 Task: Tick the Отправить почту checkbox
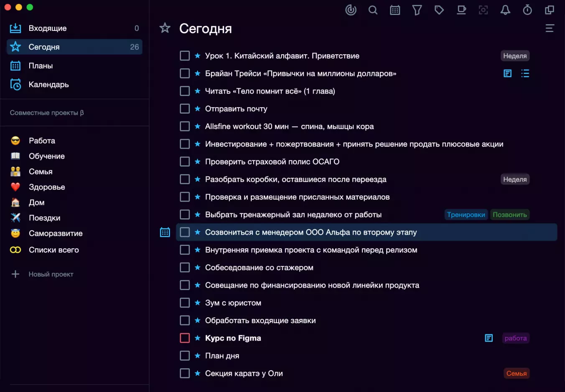185,109
